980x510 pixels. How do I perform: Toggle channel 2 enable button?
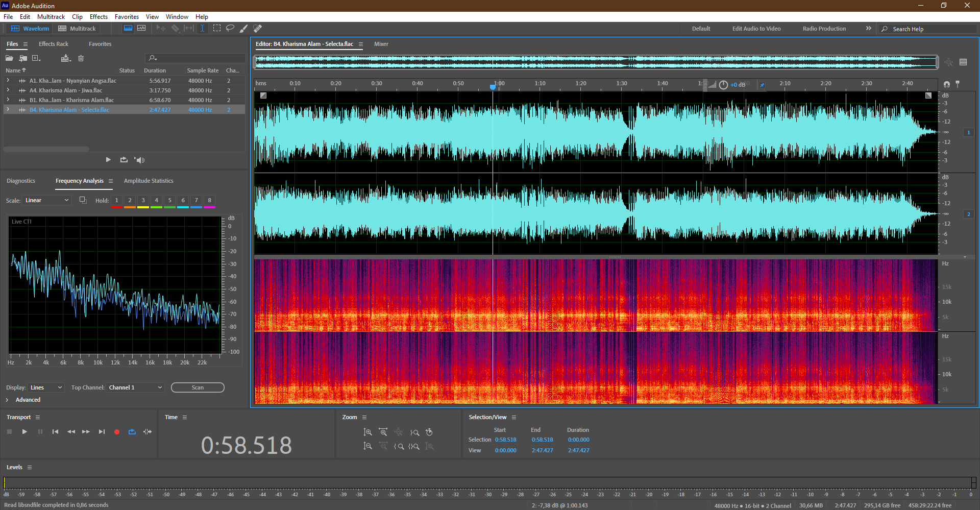pyautogui.click(x=968, y=214)
